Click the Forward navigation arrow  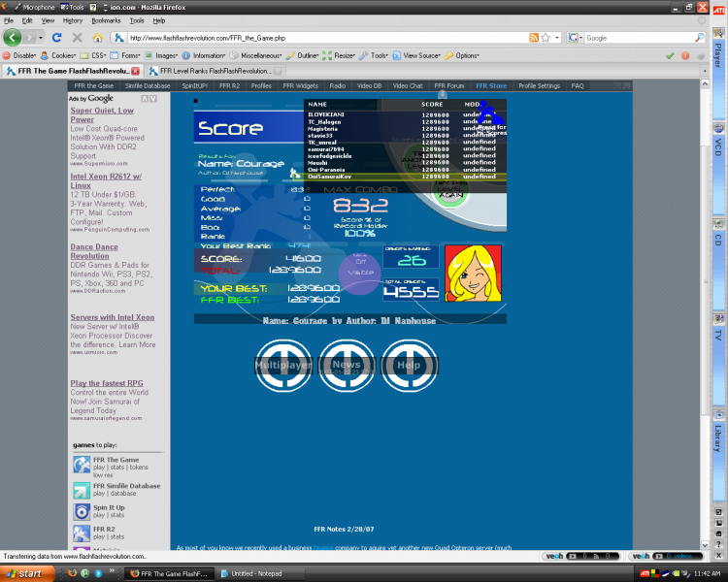click(30, 38)
